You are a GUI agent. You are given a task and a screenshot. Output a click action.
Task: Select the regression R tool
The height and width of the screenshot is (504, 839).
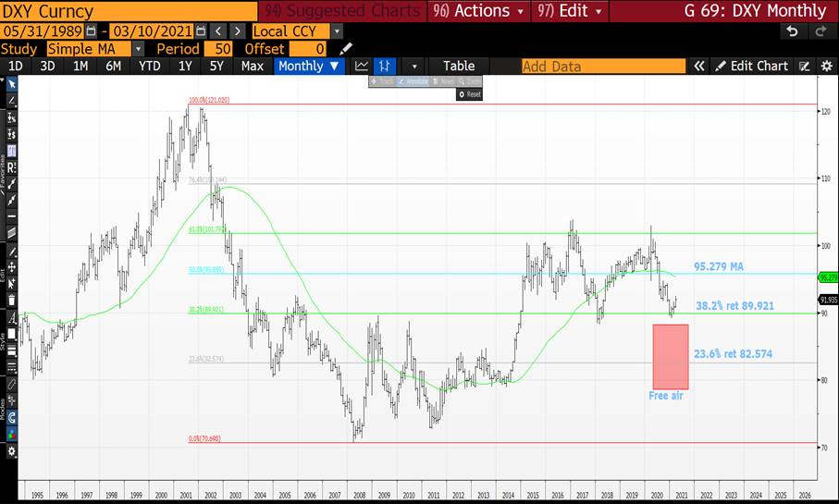coord(11,167)
